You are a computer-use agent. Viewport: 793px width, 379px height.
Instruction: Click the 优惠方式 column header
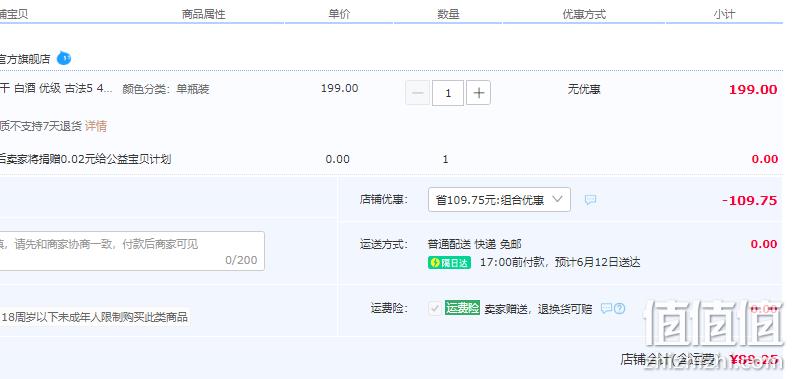(x=584, y=14)
